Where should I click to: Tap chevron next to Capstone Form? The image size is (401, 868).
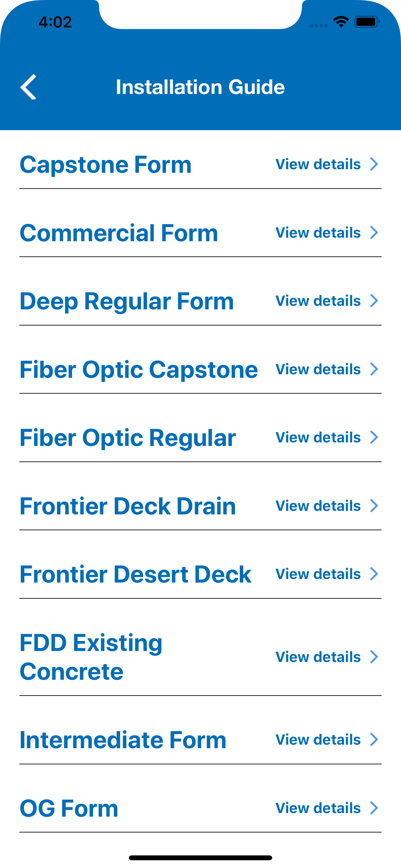click(x=374, y=164)
